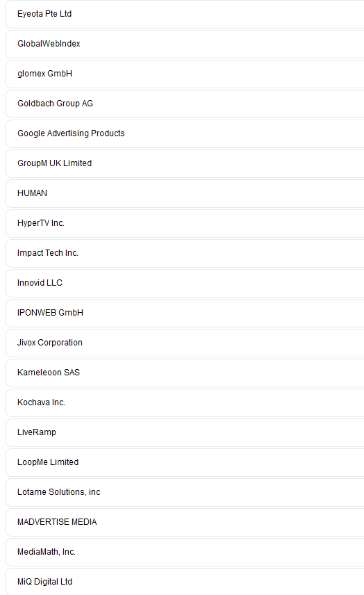The width and height of the screenshot is (364, 595).
Task: Open the Impact Tech Inc. entry
Action: (x=185, y=253)
